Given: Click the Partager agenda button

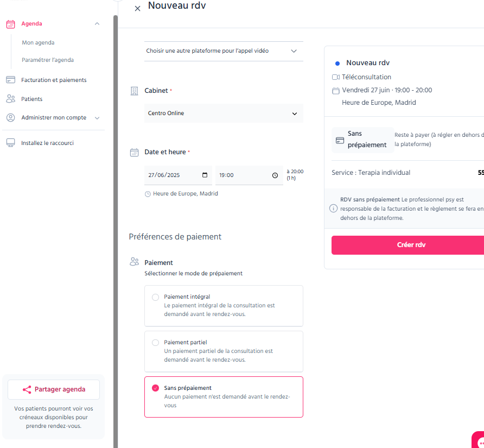Looking at the screenshot, I should [54, 389].
